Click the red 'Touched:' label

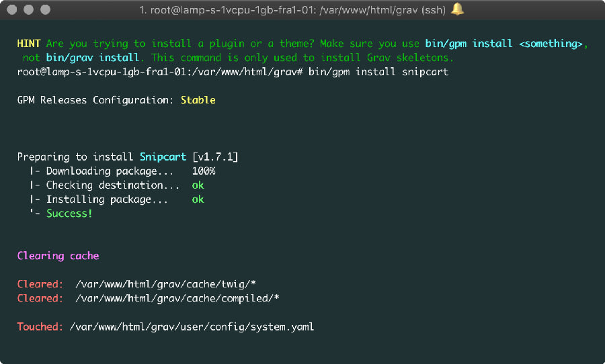[x=40, y=327]
